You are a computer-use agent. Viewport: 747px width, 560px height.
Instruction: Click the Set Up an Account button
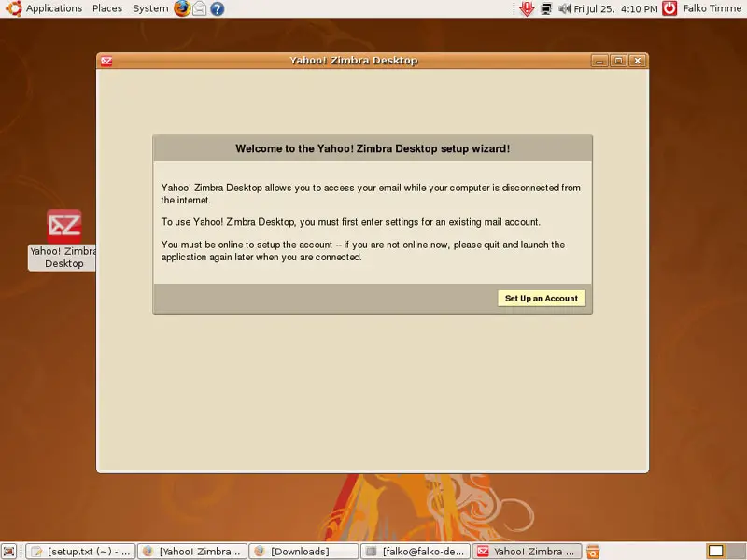pyautogui.click(x=542, y=298)
